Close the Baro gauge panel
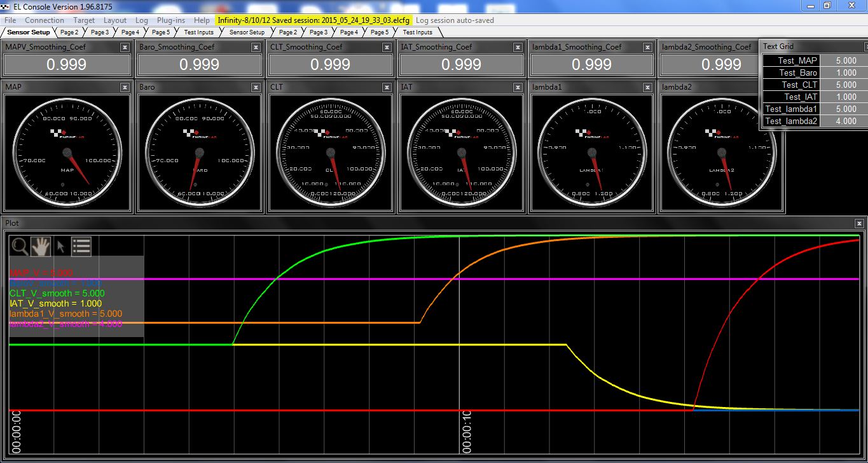 [256, 86]
